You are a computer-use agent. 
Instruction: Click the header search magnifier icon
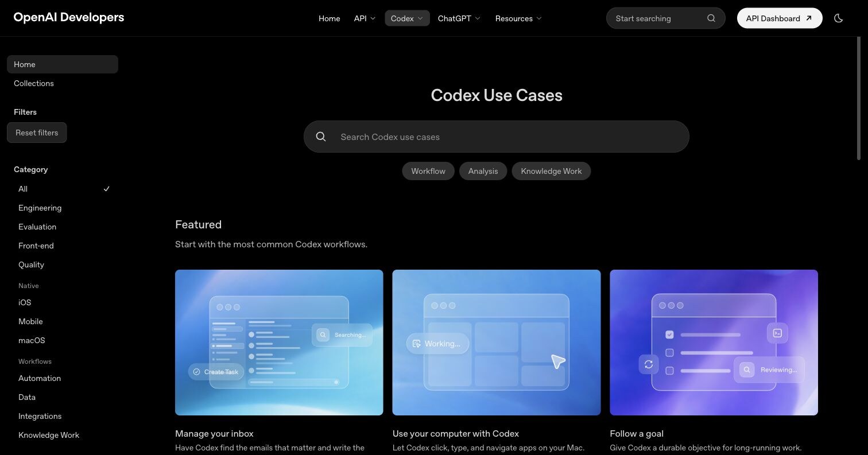(711, 18)
